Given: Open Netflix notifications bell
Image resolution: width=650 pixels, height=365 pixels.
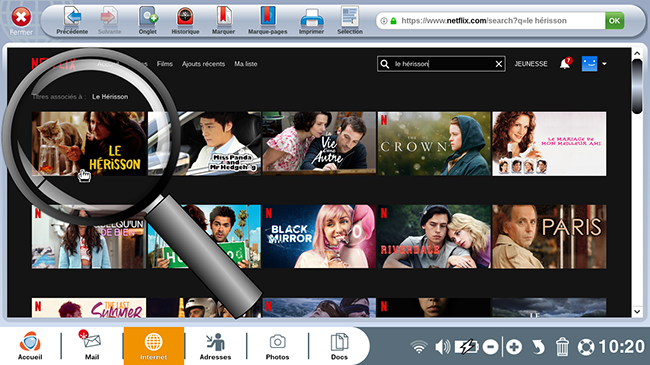Looking at the screenshot, I should [x=565, y=63].
